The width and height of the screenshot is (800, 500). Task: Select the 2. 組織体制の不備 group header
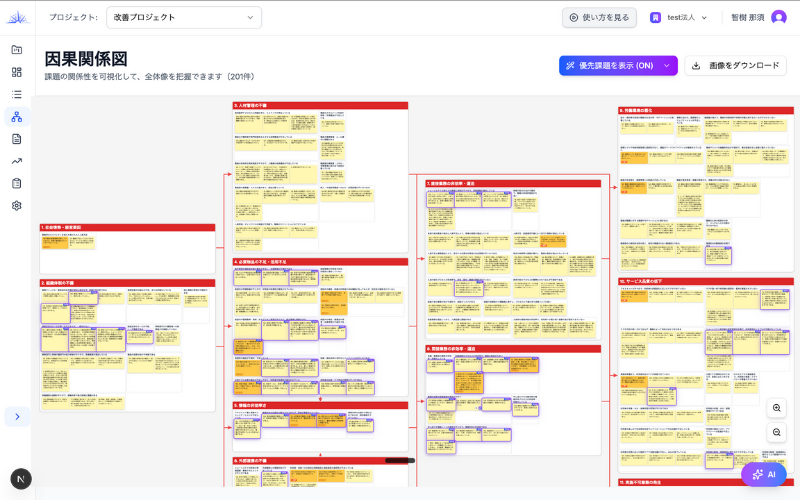128,283
